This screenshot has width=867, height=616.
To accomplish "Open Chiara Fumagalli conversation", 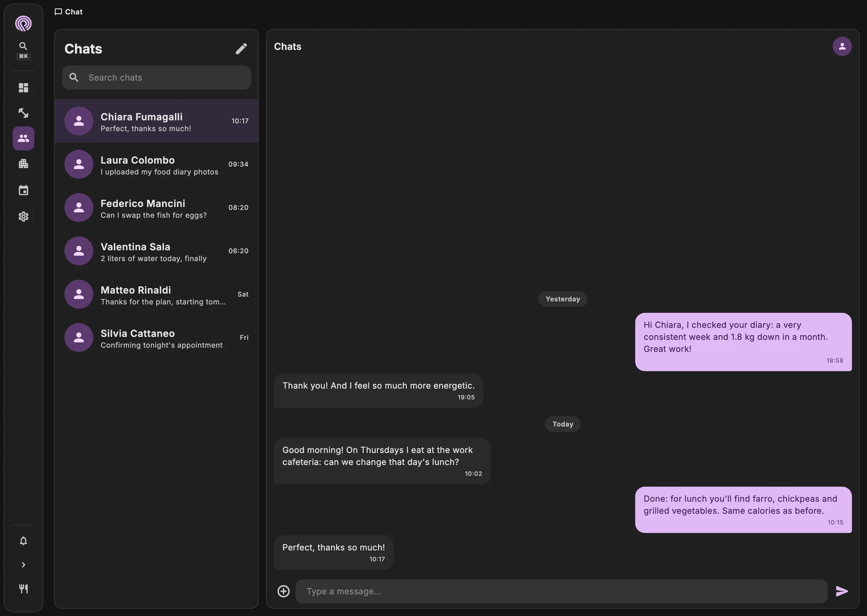I will 156,121.
